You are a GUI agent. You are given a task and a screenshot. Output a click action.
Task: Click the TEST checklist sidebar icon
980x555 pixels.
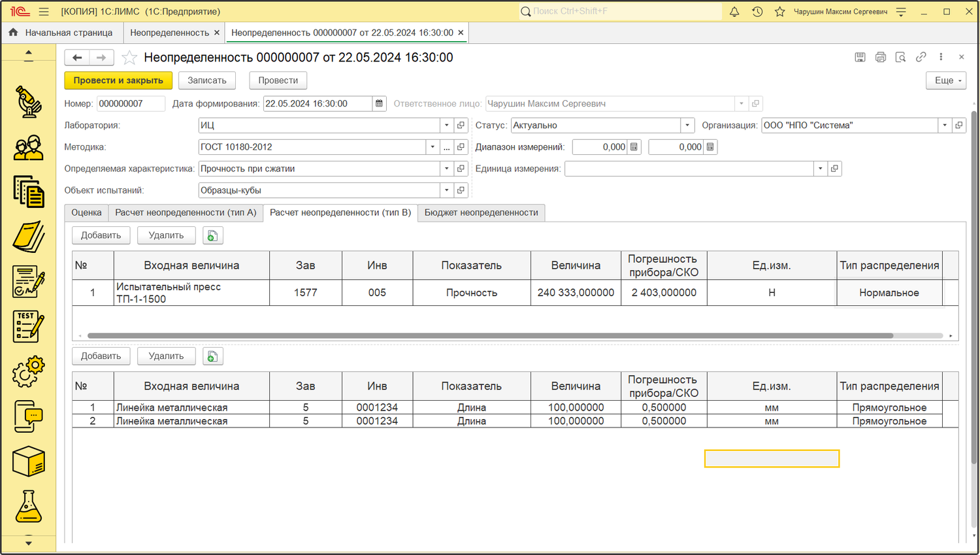(28, 326)
